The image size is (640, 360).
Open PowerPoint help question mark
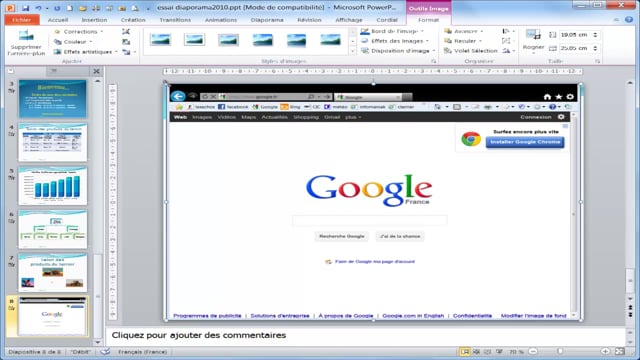point(629,20)
